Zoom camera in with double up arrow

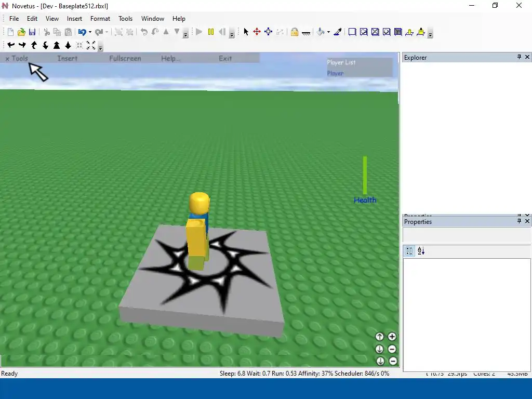pyautogui.click(x=57, y=45)
